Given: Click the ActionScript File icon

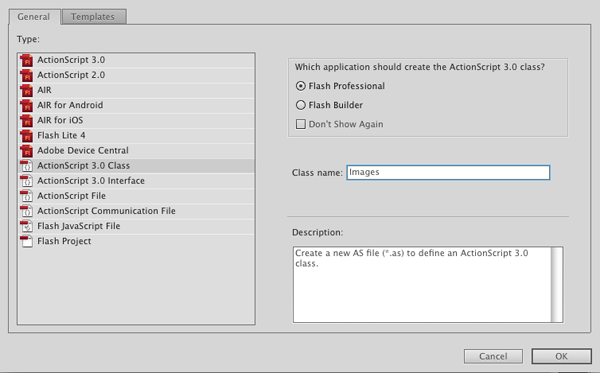Looking at the screenshot, I should (26, 196).
